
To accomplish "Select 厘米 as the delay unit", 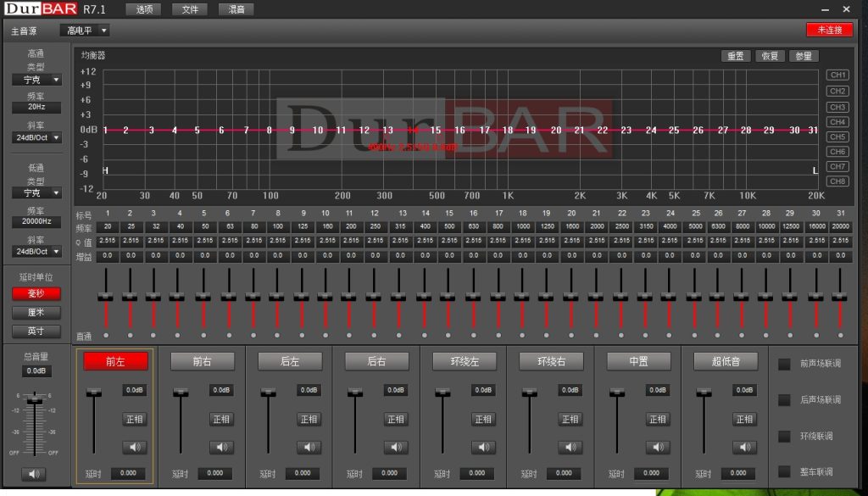I will click(36, 312).
